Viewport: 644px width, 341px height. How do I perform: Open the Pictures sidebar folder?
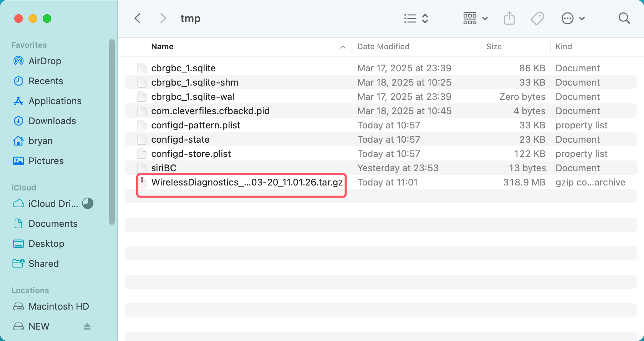(46, 161)
